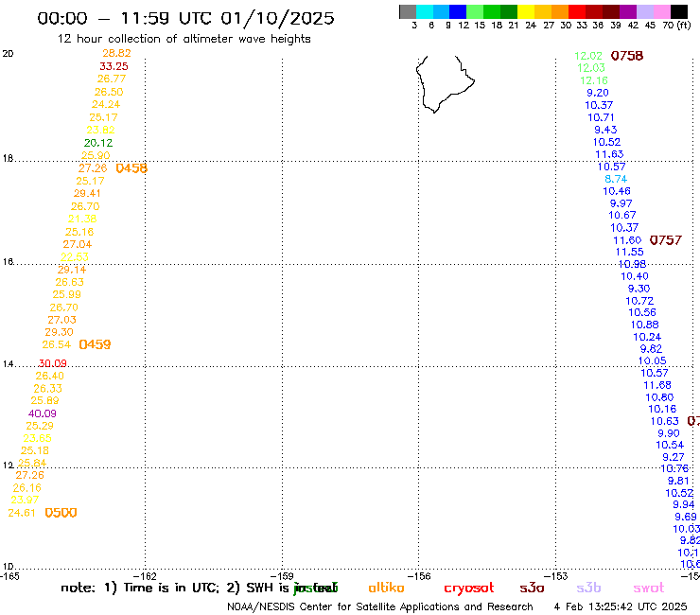Select the 22.53 yellow wave height
This screenshot has width=700, height=615.
[75, 256]
